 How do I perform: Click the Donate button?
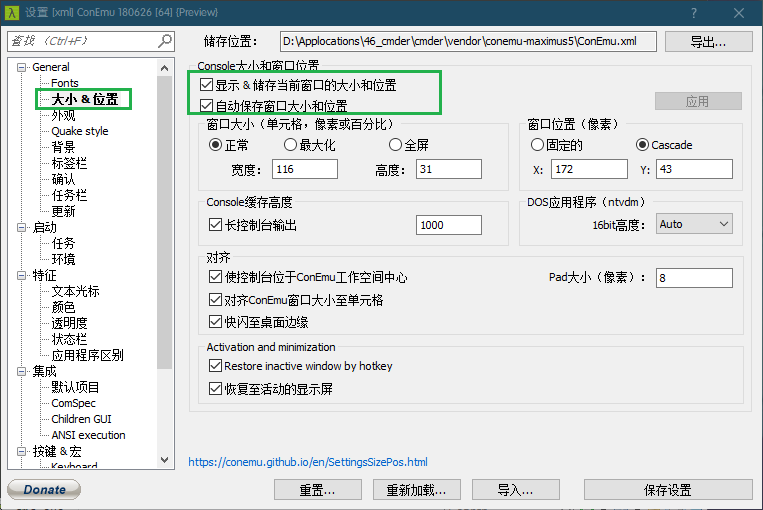[44, 490]
